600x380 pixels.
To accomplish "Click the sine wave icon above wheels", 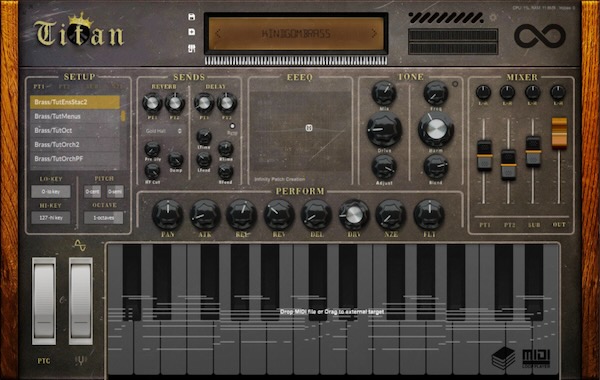I will 79,245.
